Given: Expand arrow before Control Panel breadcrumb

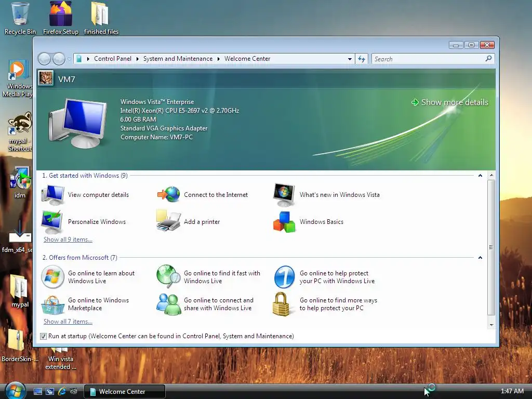Looking at the screenshot, I should (x=88, y=59).
